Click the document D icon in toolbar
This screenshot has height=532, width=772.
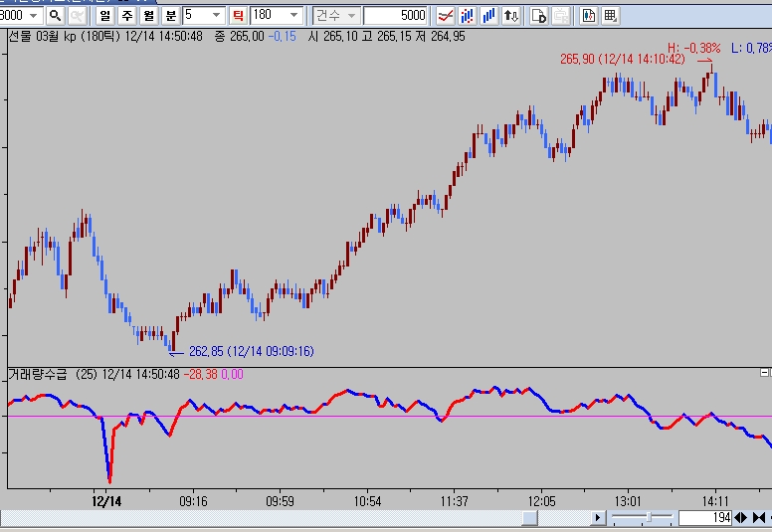point(538,15)
